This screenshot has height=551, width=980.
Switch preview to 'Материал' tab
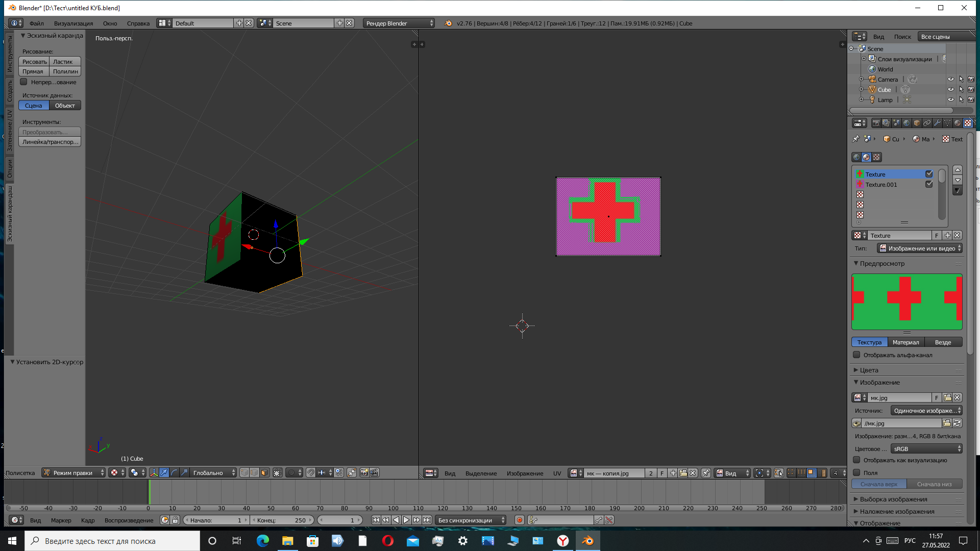905,342
